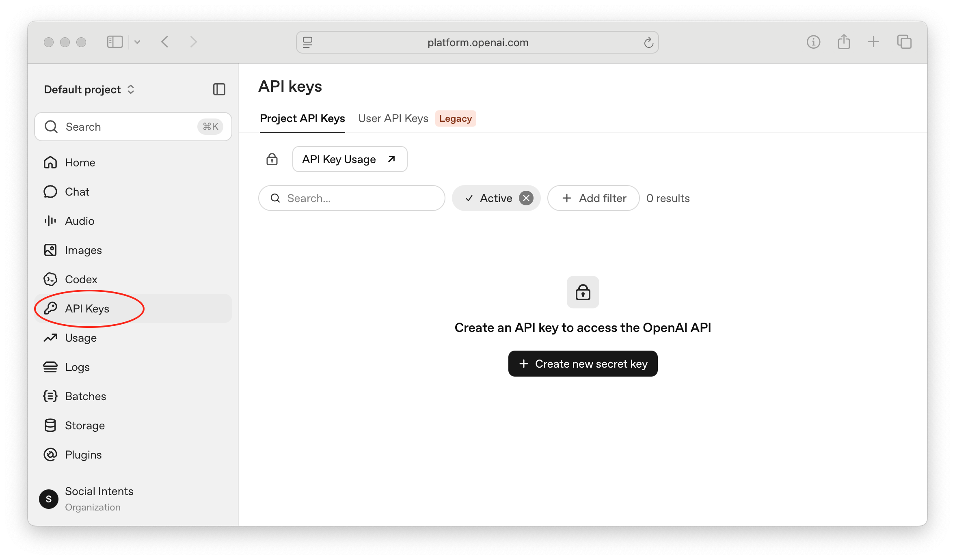This screenshot has height=560, width=955.
Task: Open the page reader icon in address bar
Action: 308,42
